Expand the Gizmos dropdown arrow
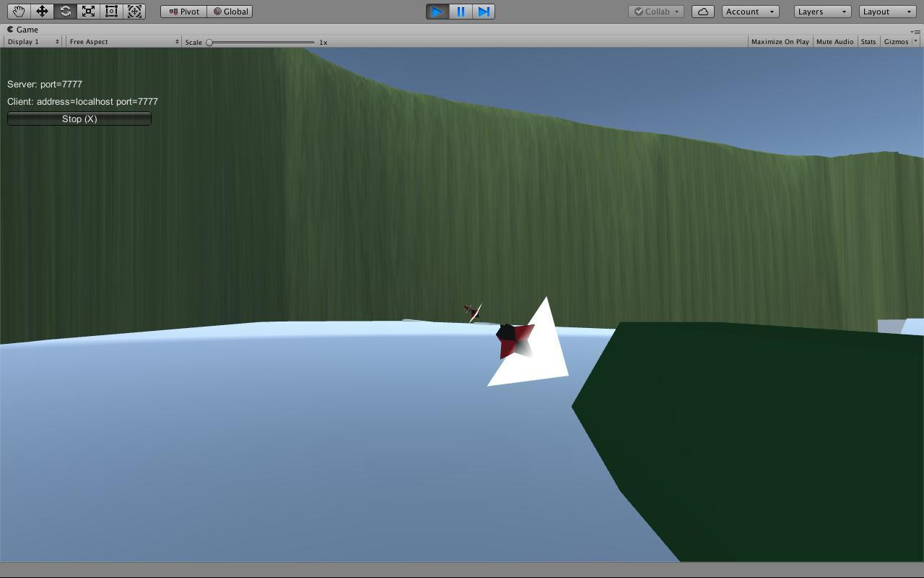This screenshot has width=924, height=578. tap(916, 42)
